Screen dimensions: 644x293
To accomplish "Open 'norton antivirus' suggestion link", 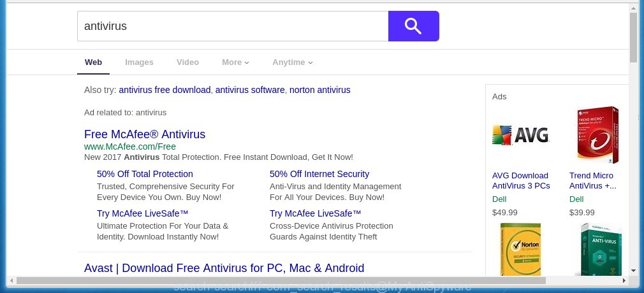I will coord(320,90).
